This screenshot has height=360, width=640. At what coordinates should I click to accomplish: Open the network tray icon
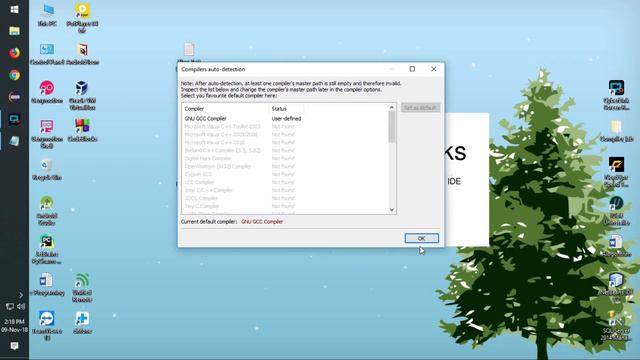[x=9, y=307]
